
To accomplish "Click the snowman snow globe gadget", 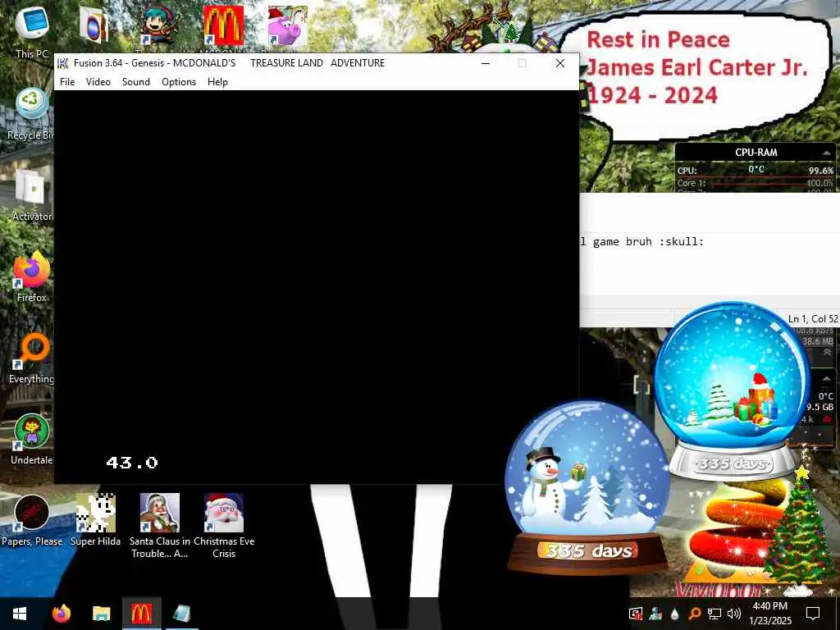I will [587, 486].
